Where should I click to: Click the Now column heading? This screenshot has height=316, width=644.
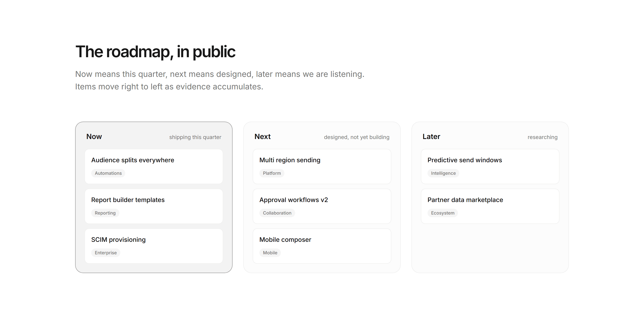coord(94,136)
